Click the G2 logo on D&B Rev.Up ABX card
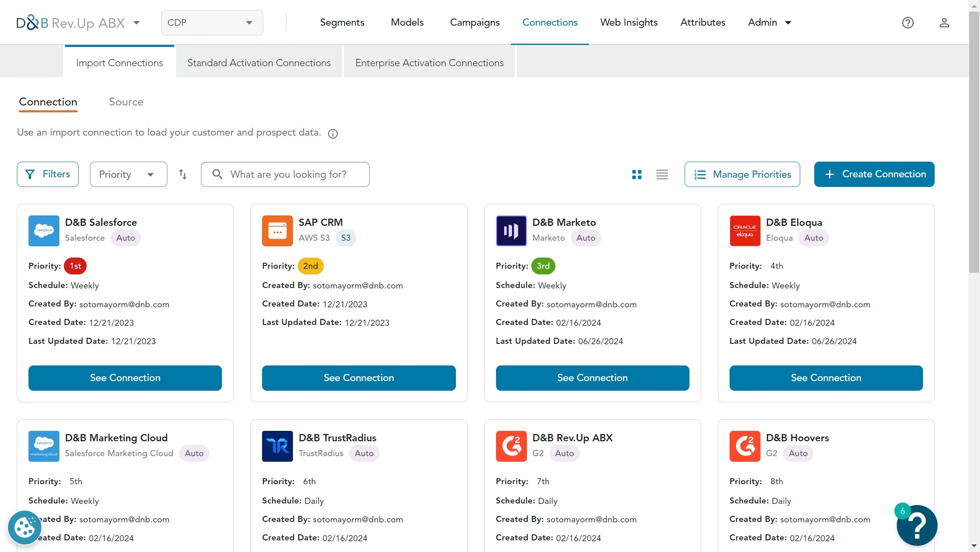The width and height of the screenshot is (980, 552). 511,446
